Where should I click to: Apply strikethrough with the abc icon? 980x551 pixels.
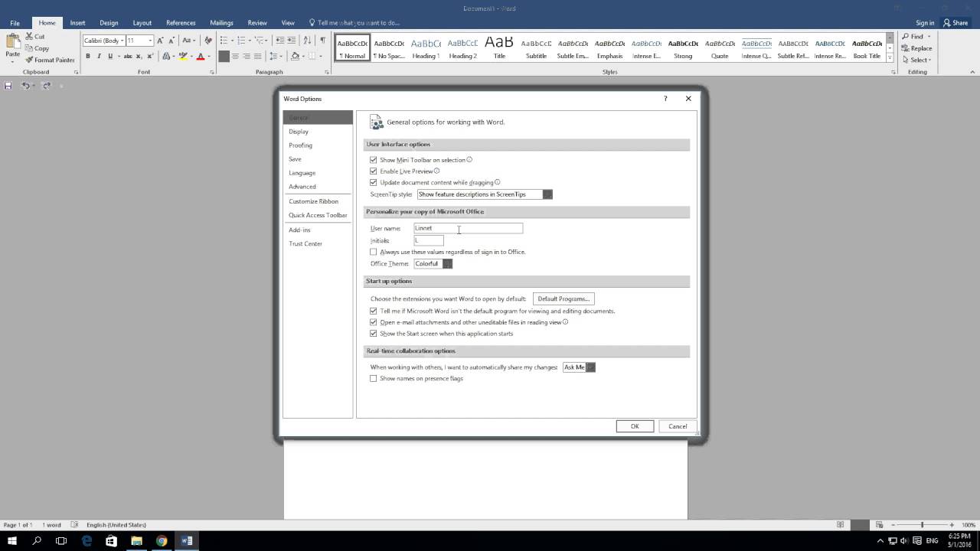tap(128, 56)
